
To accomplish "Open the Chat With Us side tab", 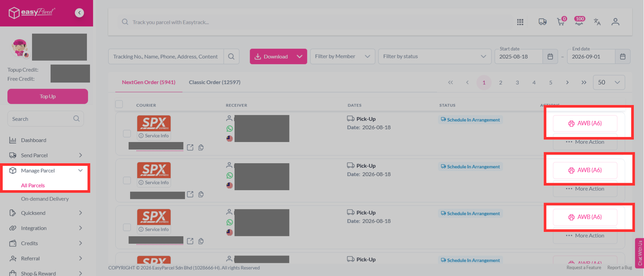I will pyautogui.click(x=640, y=253).
